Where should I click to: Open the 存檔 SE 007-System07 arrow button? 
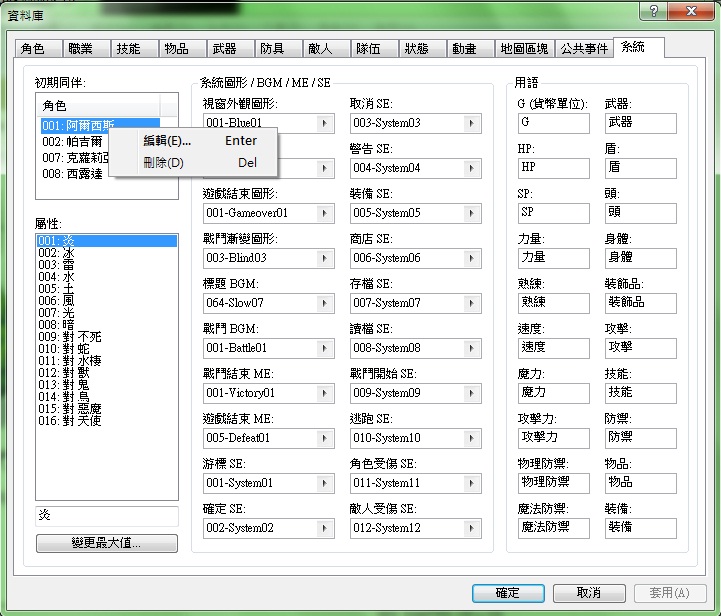pos(471,303)
